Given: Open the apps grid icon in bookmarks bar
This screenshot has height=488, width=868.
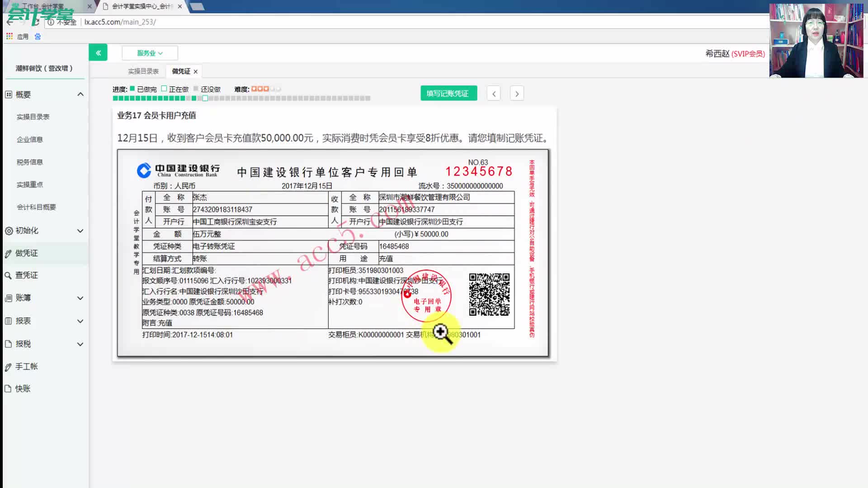Looking at the screenshot, I should pos(9,36).
